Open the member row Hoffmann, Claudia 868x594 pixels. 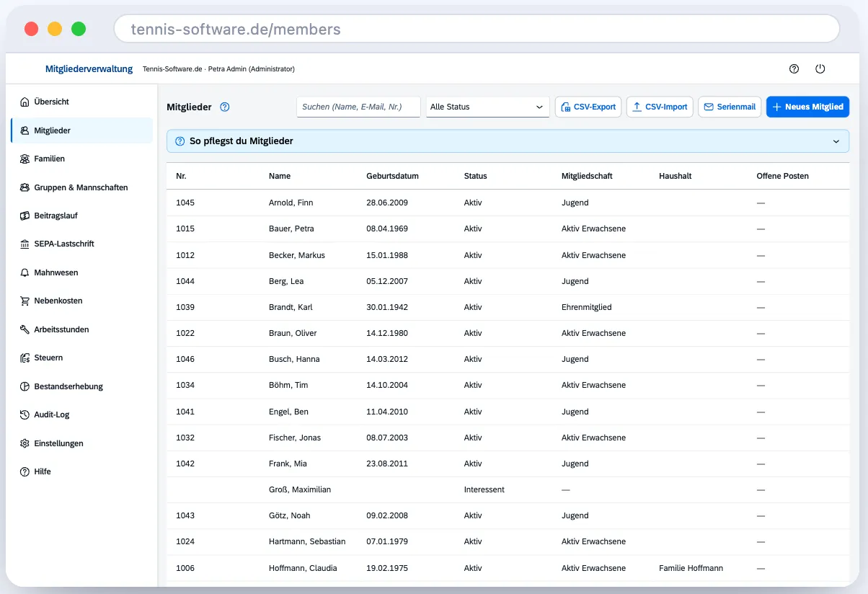[508, 568]
